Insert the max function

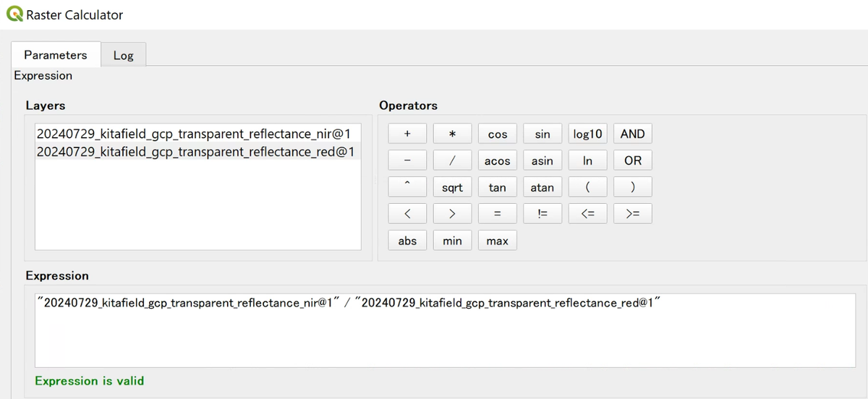(497, 241)
